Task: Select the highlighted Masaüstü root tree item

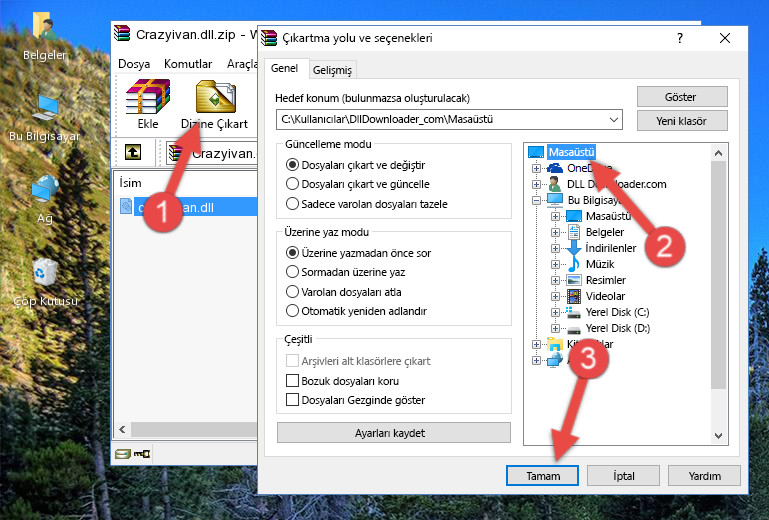Action: tap(571, 152)
